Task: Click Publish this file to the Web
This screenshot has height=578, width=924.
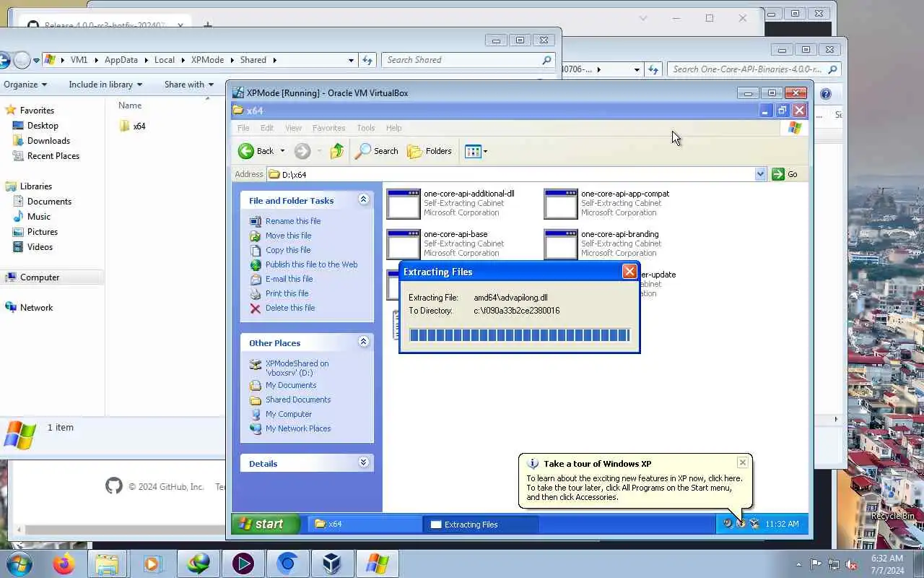Action: click(x=312, y=264)
